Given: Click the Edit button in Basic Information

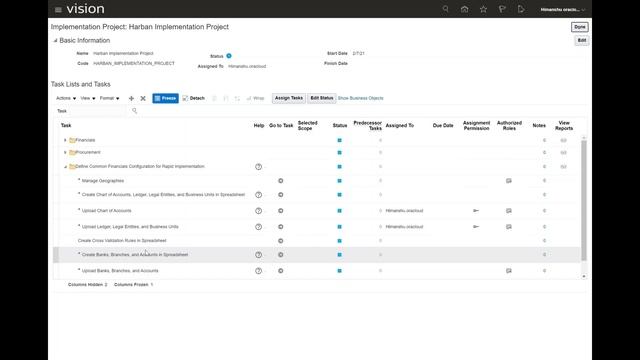Looking at the screenshot, I should pyautogui.click(x=582, y=40).
